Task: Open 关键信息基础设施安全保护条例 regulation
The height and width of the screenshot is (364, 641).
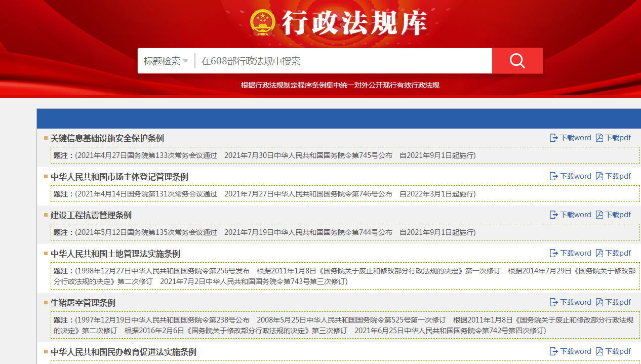Action: coord(107,138)
